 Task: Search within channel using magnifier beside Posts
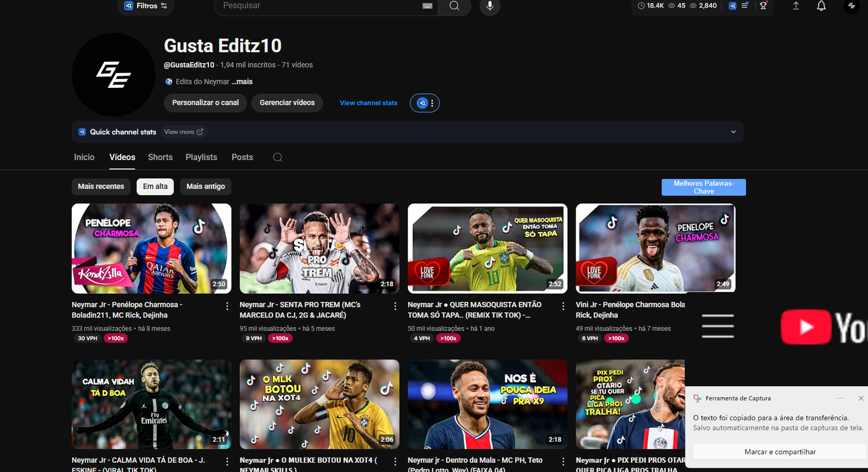[x=278, y=157]
